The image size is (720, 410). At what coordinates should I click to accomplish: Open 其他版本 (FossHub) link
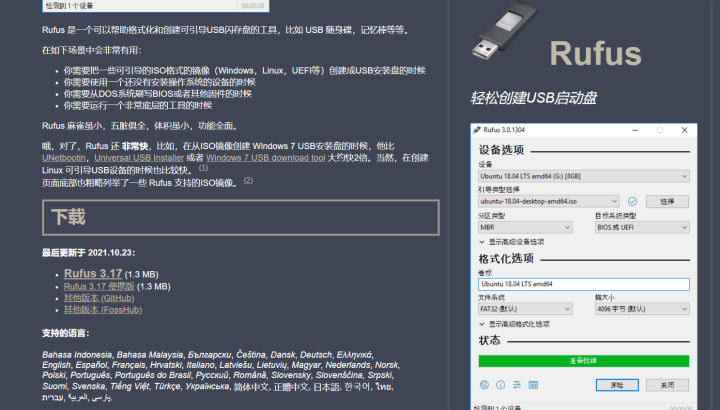pos(103,310)
